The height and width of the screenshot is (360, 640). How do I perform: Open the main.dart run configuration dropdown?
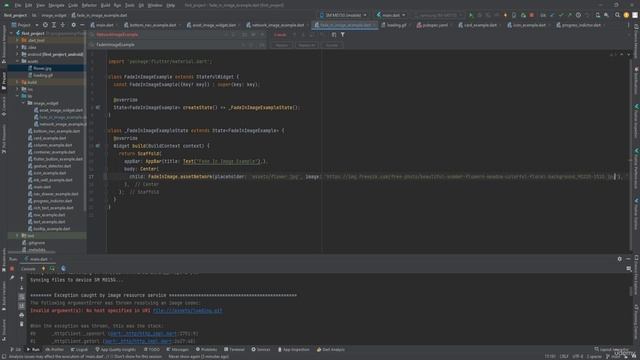[x=391, y=15]
